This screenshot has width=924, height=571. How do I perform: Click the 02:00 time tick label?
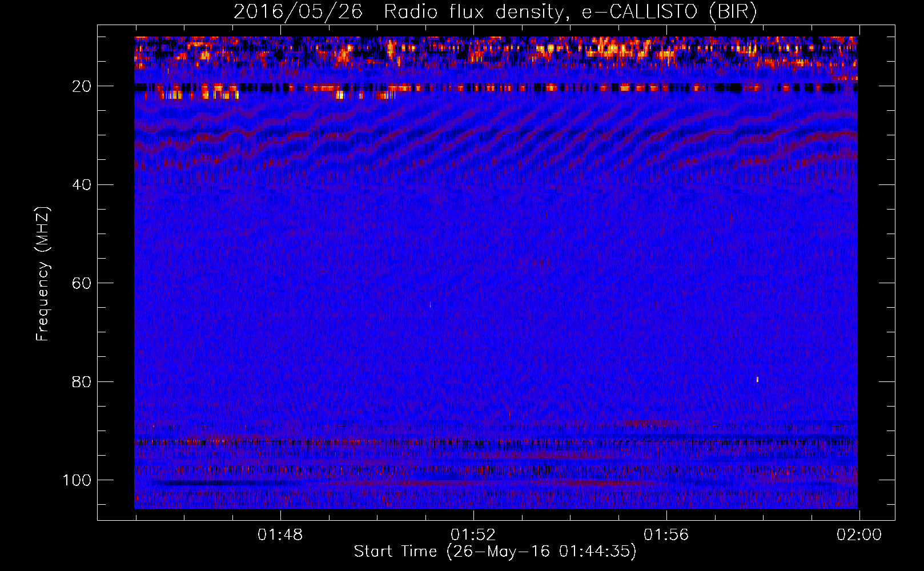(859, 535)
